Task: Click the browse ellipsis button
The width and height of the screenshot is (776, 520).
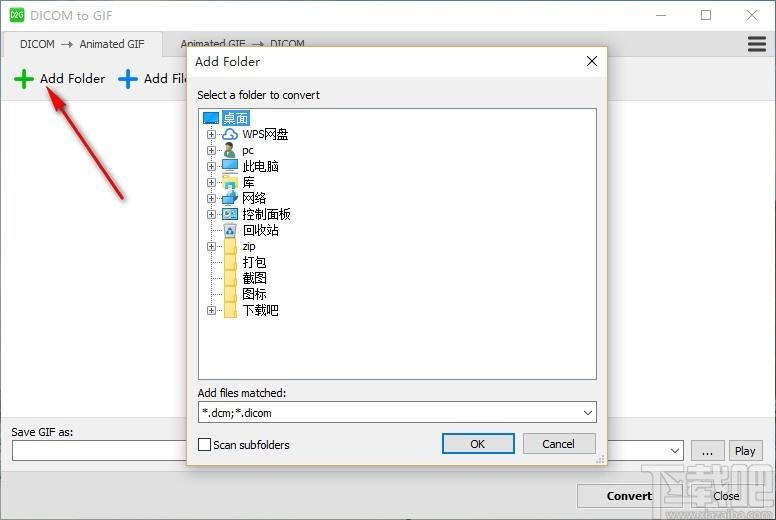Action: pos(707,451)
